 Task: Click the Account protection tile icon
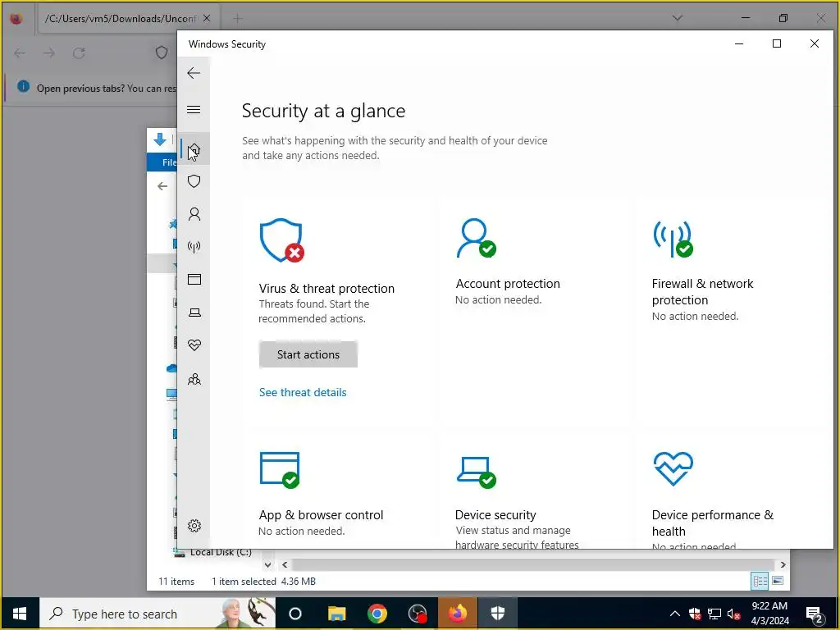point(476,238)
